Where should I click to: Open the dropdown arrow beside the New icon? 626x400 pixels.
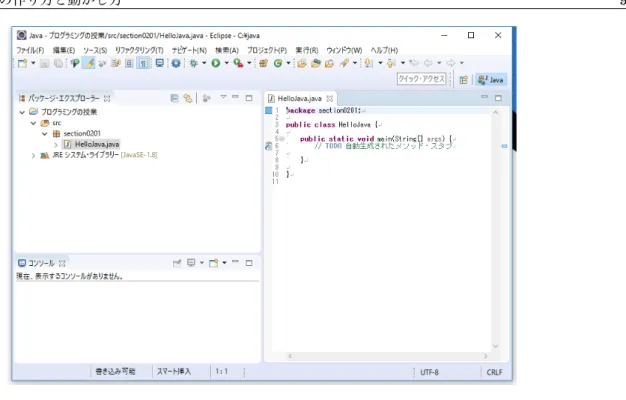[x=33, y=63]
